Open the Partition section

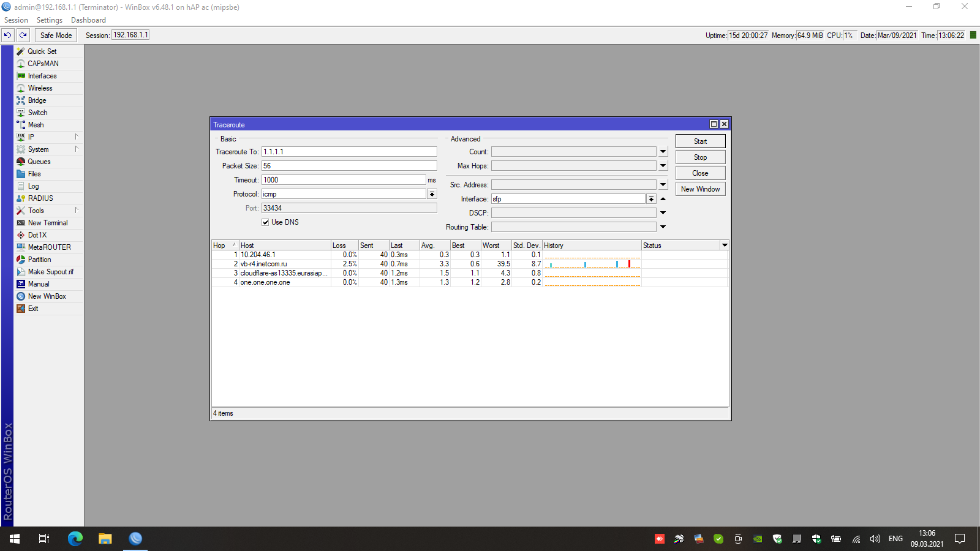point(39,260)
